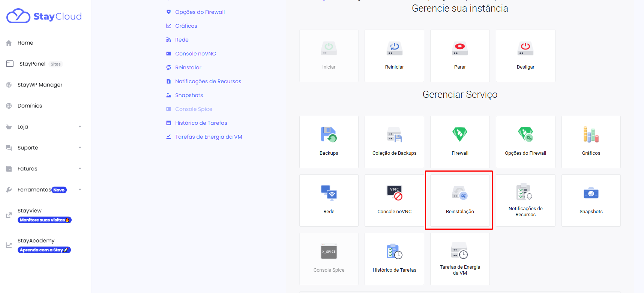
Task: Open Notificações de Recursos clipboard tile
Action: click(x=525, y=200)
